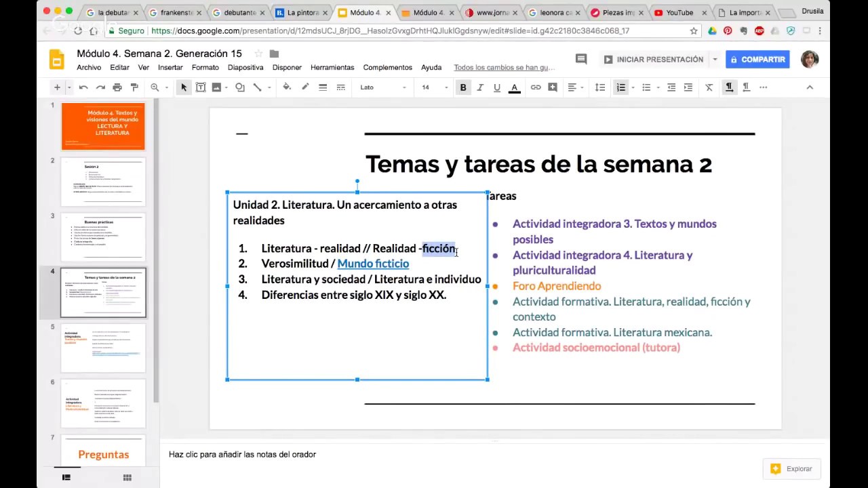The height and width of the screenshot is (488, 868).
Task: Open line spacing options
Action: pos(600,87)
